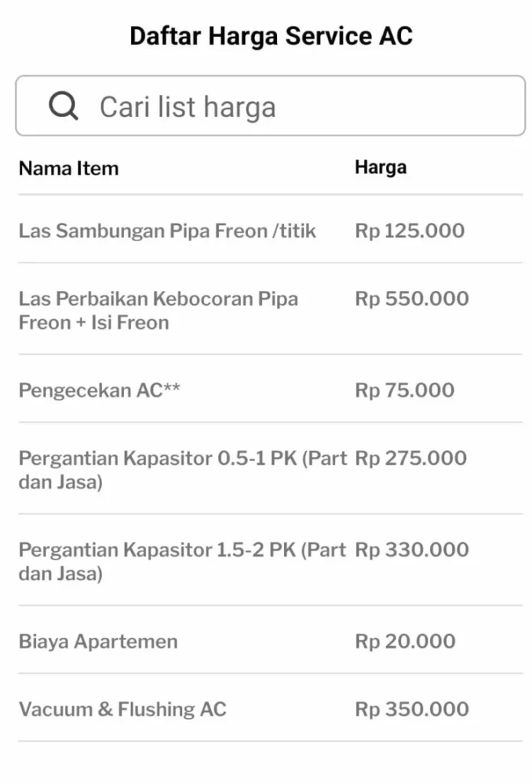Viewport: 532px width, 784px height.
Task: Click the Rp 125.000 price entry
Action: (410, 230)
